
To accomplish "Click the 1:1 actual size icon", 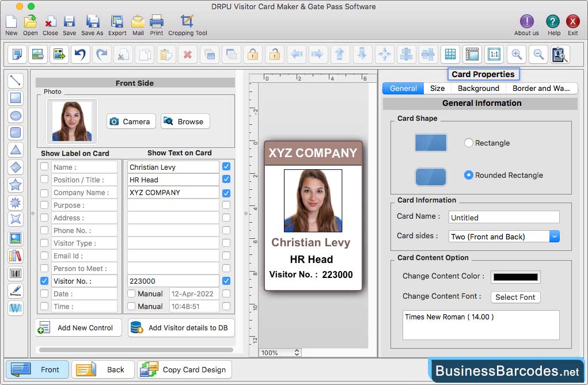I will [494, 54].
